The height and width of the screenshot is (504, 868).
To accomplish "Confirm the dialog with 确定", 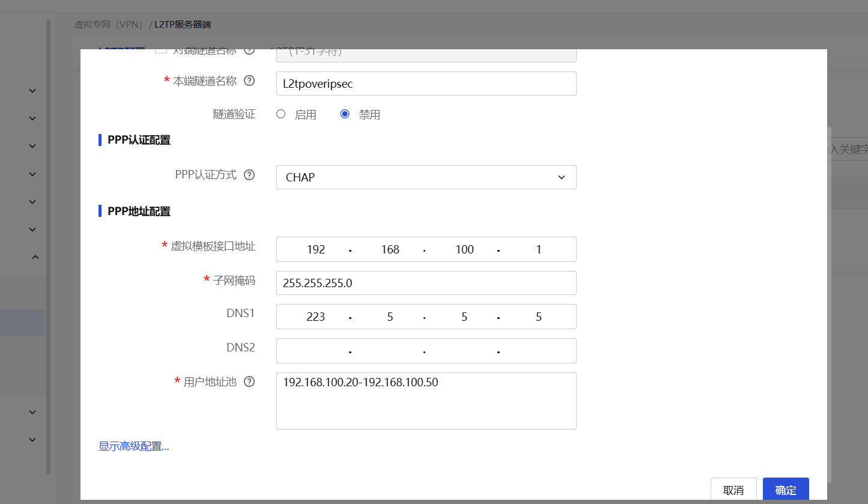I will click(x=786, y=490).
